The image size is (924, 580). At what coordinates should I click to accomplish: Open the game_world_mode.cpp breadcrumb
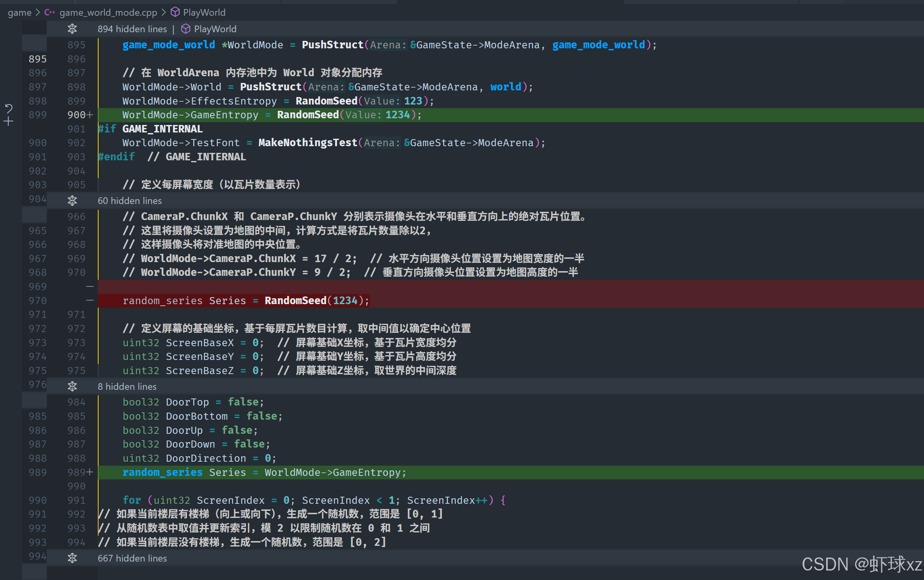108,13
